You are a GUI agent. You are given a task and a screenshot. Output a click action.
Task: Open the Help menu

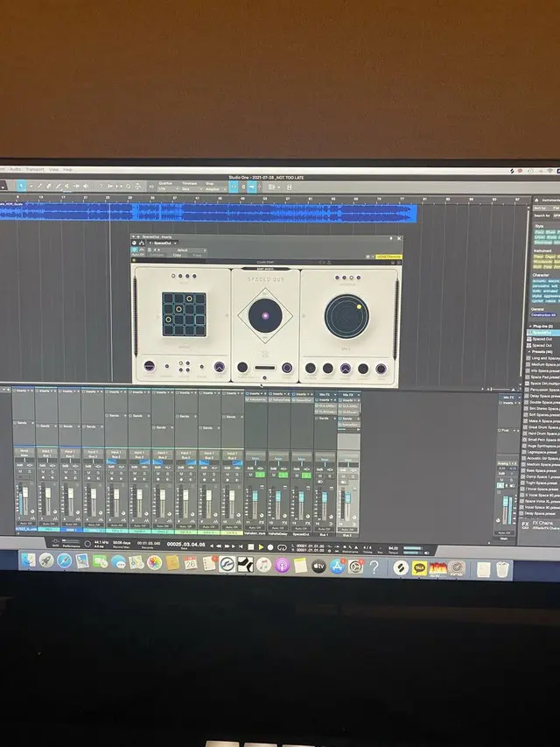[67, 170]
